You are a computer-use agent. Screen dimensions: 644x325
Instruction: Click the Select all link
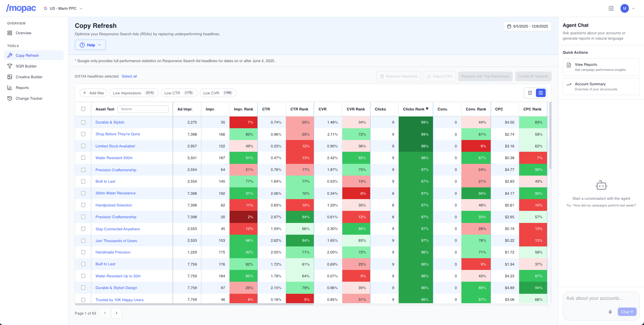pyautogui.click(x=129, y=76)
